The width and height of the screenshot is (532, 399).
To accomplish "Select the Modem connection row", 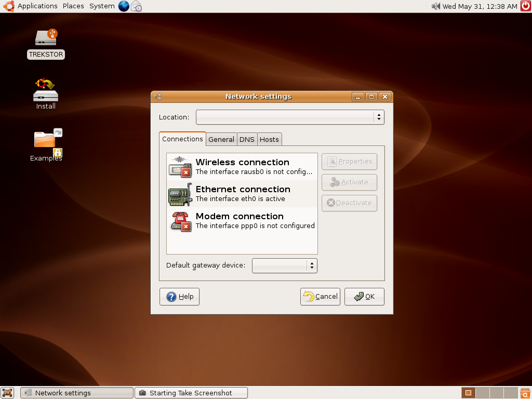I will pyautogui.click(x=242, y=221).
